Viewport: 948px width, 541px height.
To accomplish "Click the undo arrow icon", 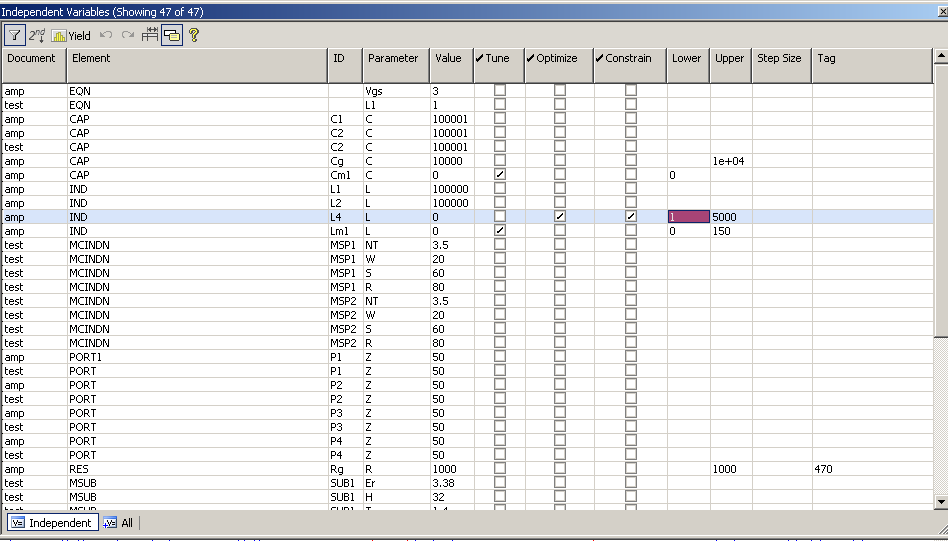I will (x=106, y=35).
